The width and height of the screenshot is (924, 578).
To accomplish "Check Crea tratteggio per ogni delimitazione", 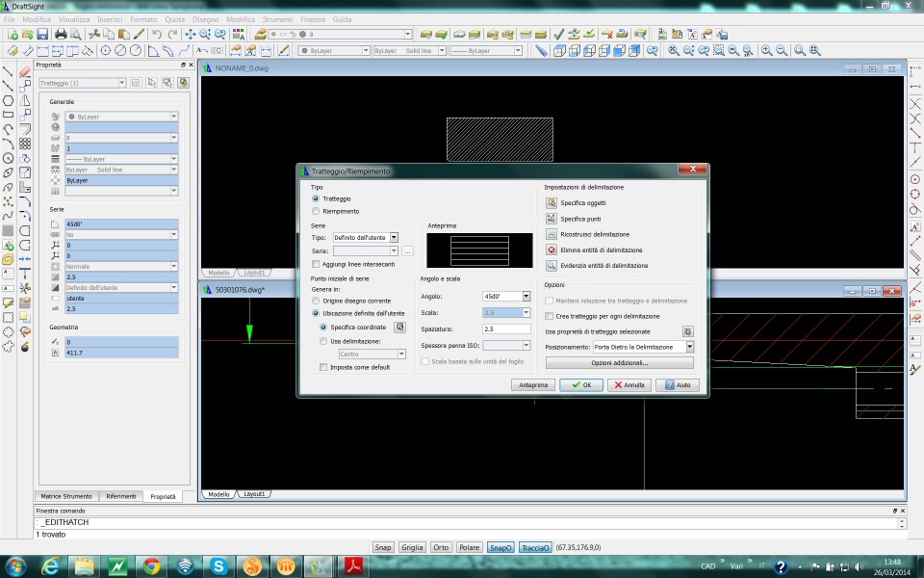I will coord(550,316).
